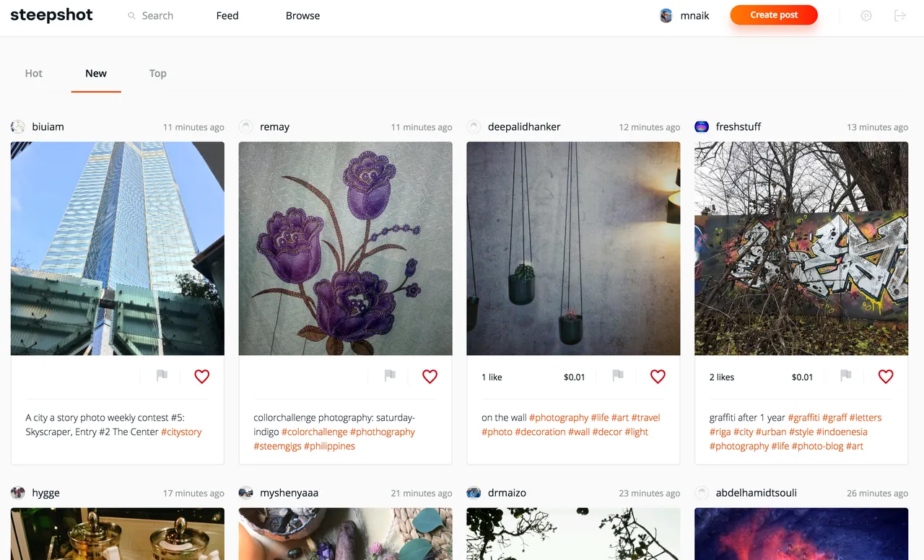The height and width of the screenshot is (560, 924).
Task: Click drmaizo's avatar icon
Action: [x=474, y=493]
